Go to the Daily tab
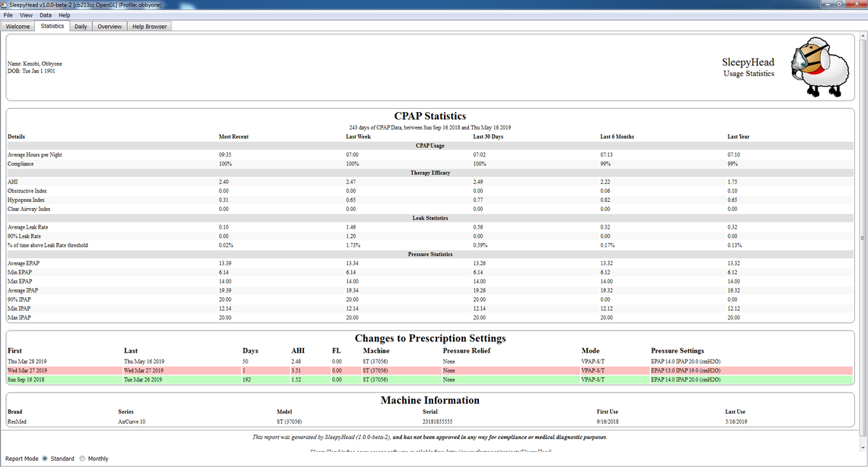The height and width of the screenshot is (467, 868). click(x=81, y=27)
